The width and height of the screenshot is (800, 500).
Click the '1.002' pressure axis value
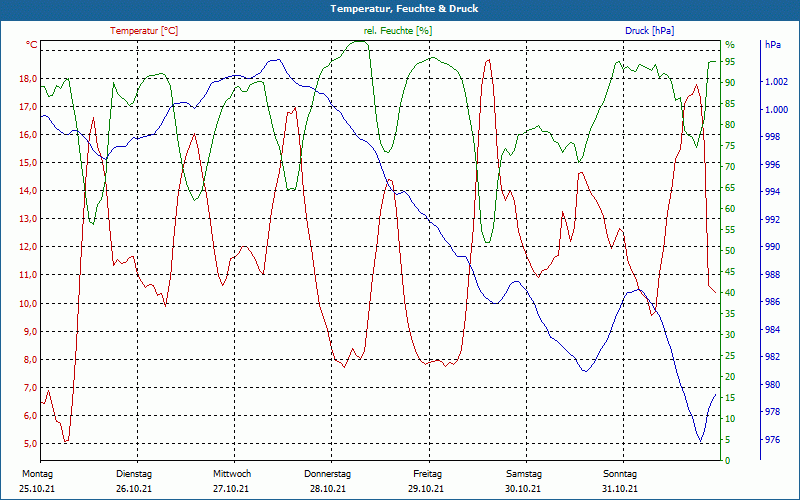(x=777, y=82)
